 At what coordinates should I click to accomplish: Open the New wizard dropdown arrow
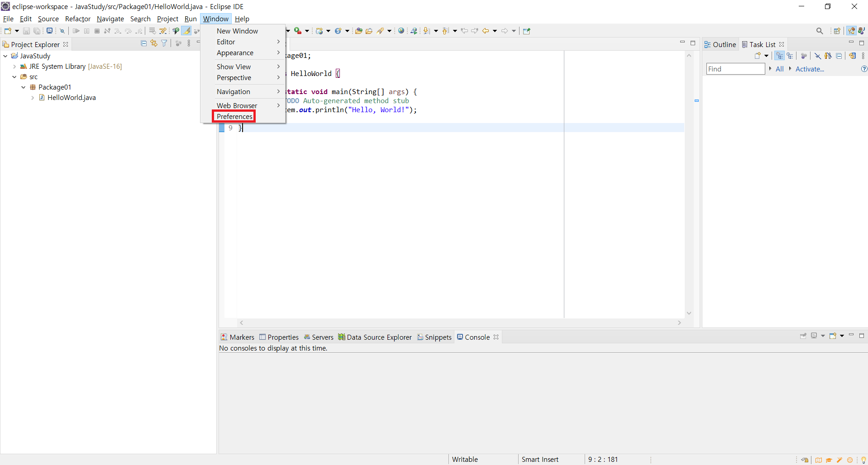17,31
